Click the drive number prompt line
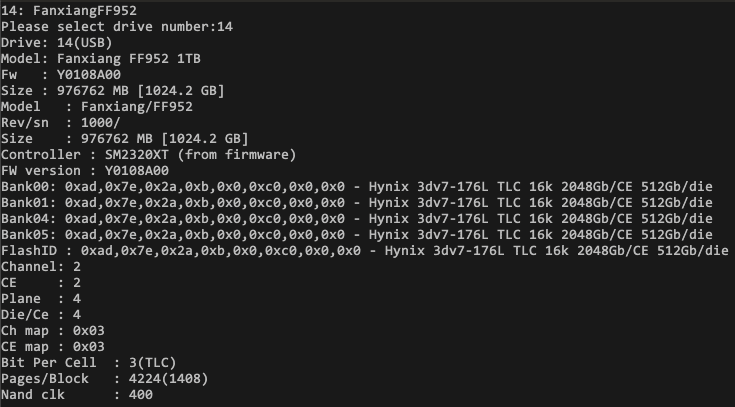This screenshot has height=407, width=735. [117, 26]
